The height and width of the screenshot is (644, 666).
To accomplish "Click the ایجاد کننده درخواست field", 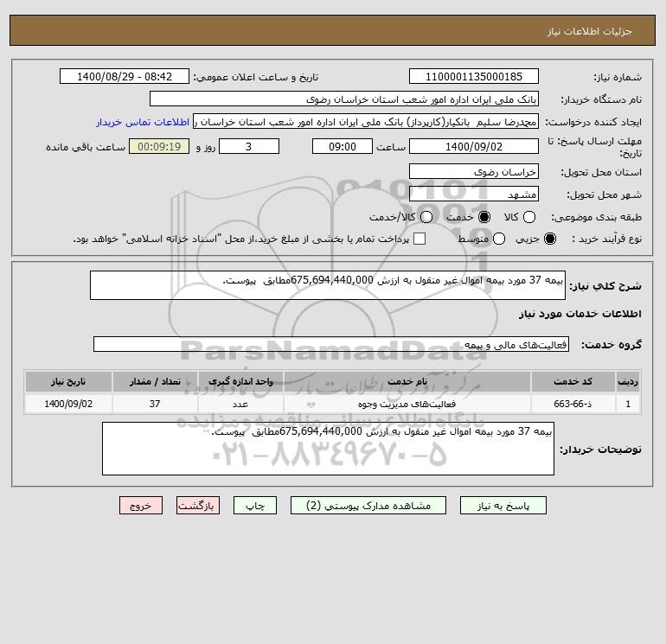I will [366, 122].
